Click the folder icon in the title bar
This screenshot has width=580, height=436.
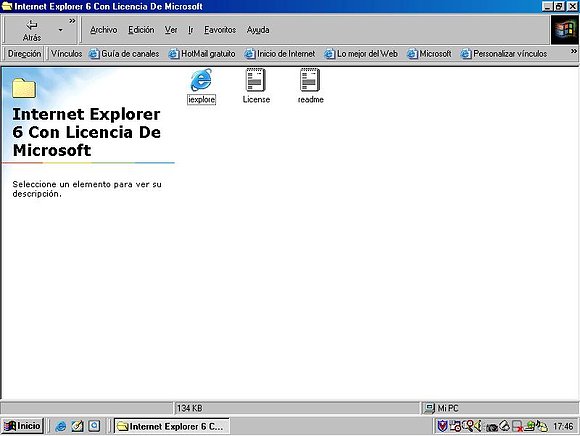(x=7, y=6)
